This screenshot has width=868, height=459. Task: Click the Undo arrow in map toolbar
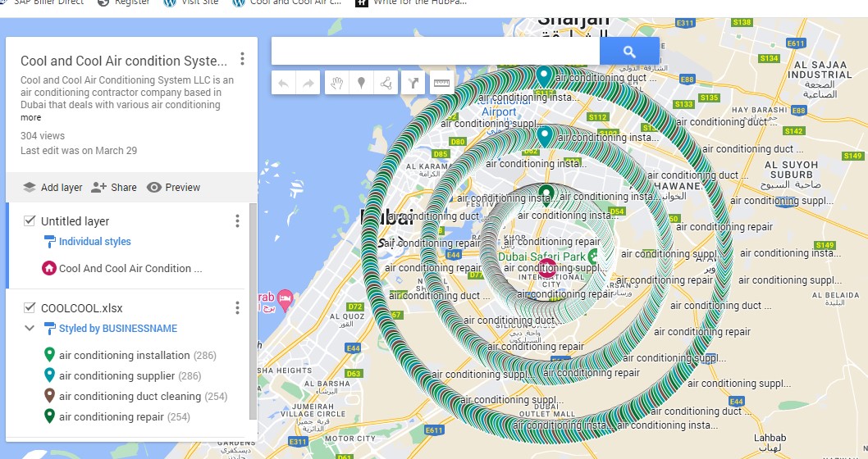tap(283, 84)
